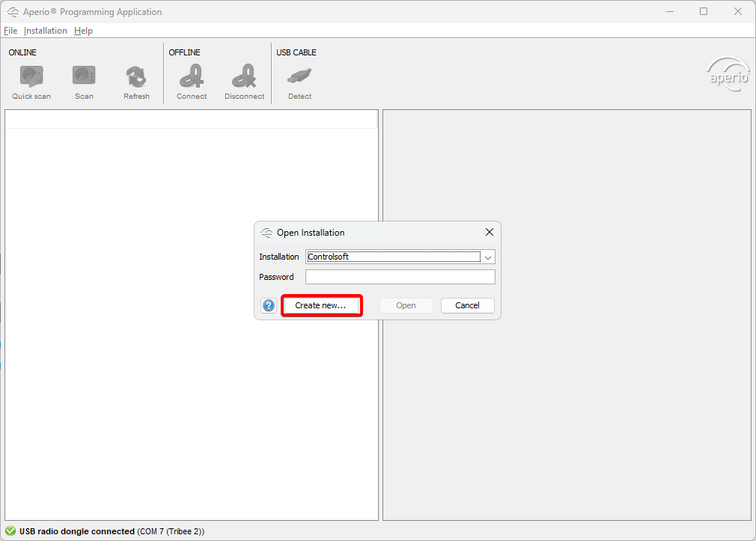Click the Aperio icon in the title bar
This screenshot has width=756, height=541.
13,11
